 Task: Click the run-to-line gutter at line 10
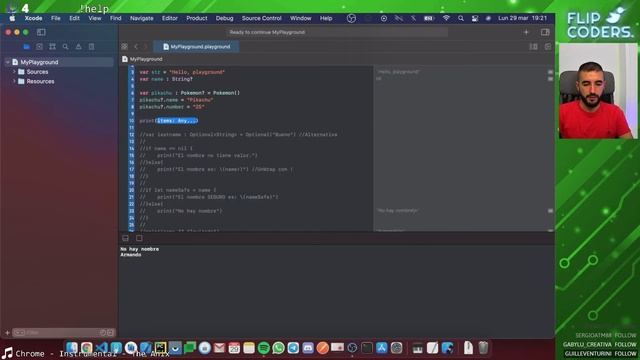click(x=131, y=120)
